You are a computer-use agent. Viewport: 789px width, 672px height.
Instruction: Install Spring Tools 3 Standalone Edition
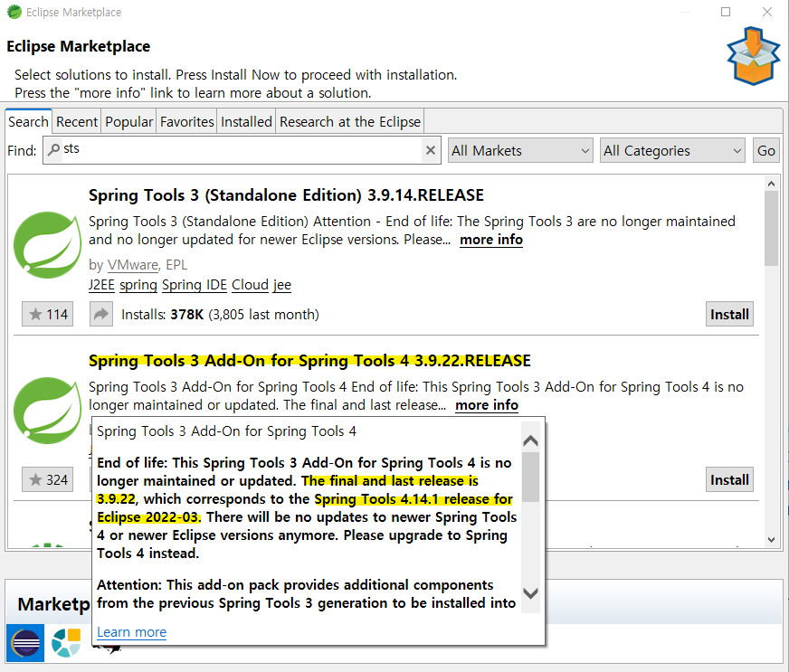click(729, 315)
